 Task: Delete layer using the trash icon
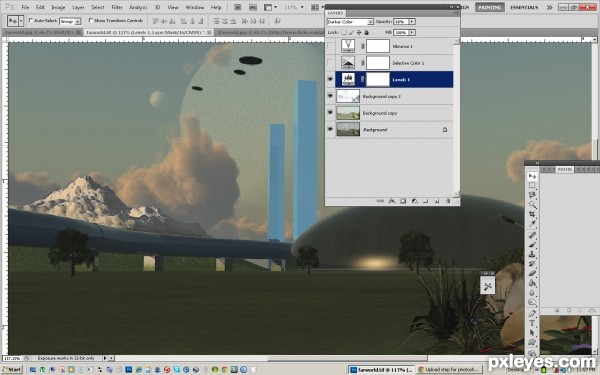pos(448,201)
